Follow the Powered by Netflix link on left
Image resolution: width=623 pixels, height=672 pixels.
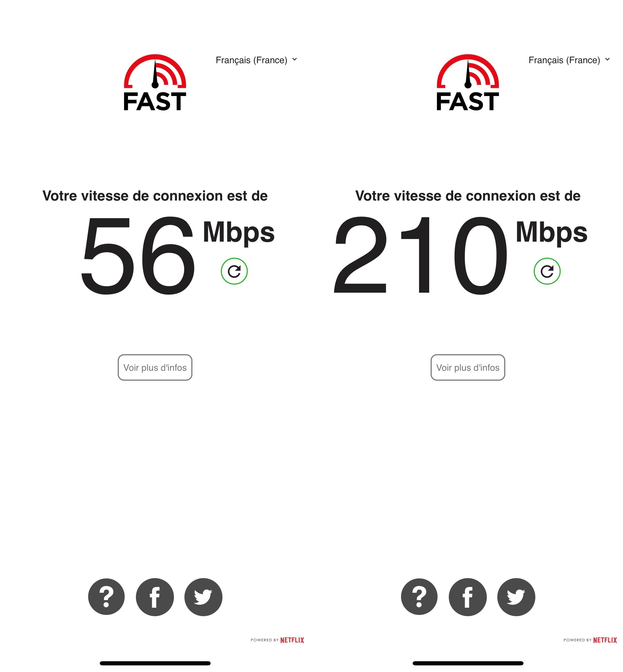(x=277, y=640)
